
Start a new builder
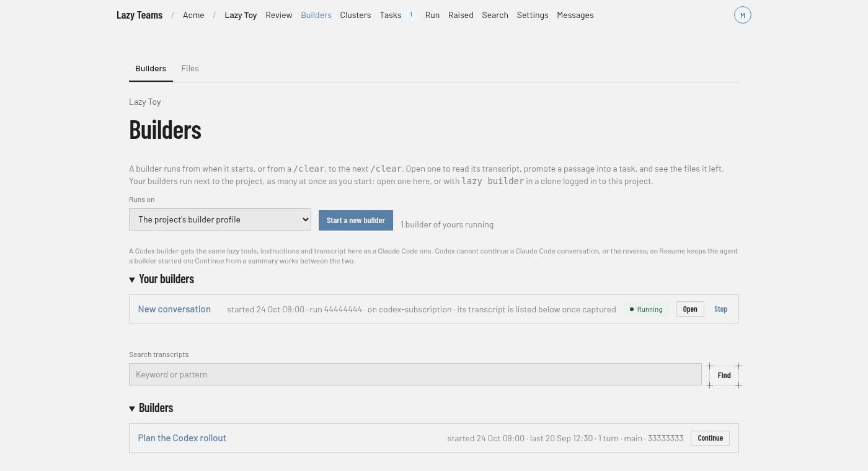(356, 221)
